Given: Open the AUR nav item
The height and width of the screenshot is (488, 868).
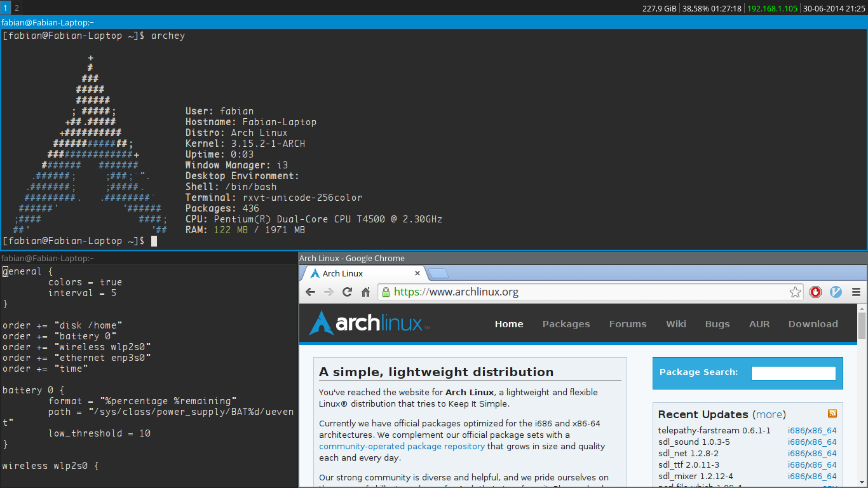Looking at the screenshot, I should 759,324.
